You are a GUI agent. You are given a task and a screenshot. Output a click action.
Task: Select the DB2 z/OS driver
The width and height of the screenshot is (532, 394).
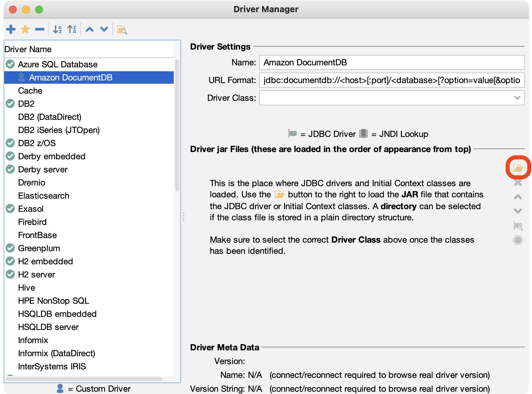(x=89, y=143)
